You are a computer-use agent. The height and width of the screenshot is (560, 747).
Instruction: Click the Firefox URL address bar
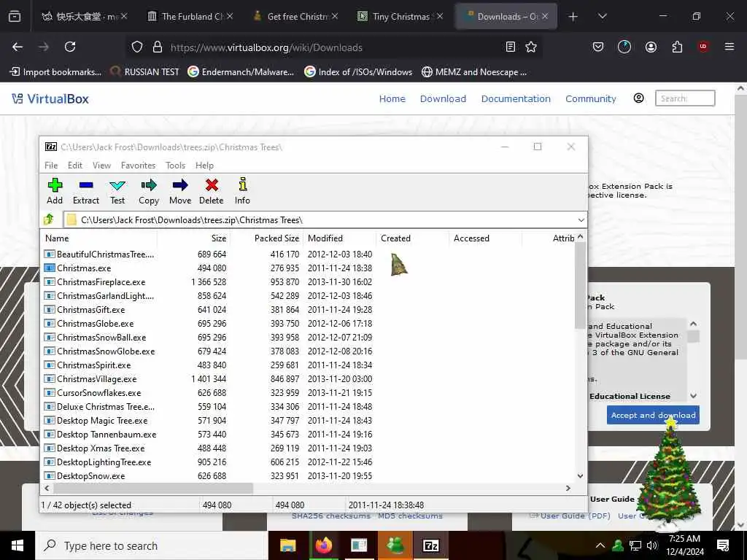[336, 47]
